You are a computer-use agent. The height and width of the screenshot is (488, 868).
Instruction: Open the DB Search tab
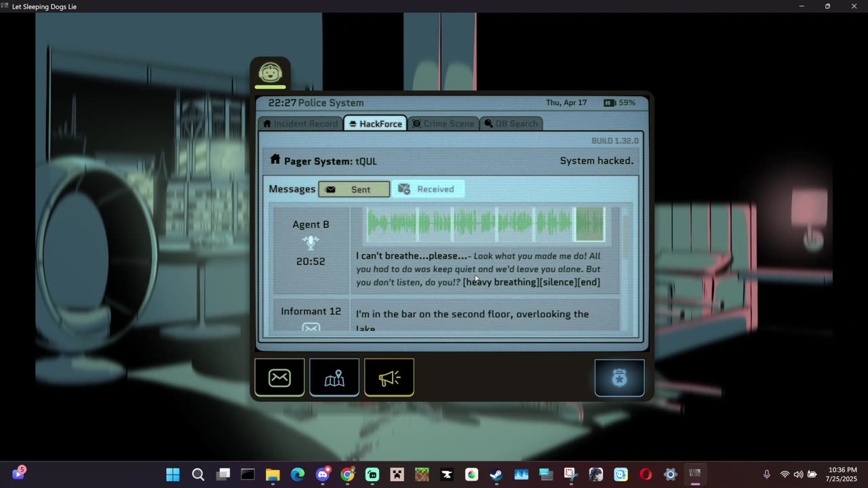point(512,123)
